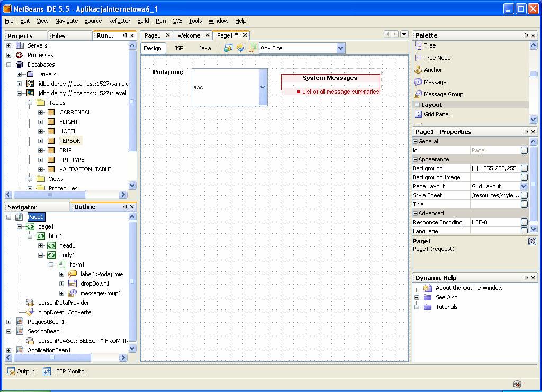Viewport: 542px width, 392px height.
Task: Switch to the JSP view
Action: [x=179, y=48]
